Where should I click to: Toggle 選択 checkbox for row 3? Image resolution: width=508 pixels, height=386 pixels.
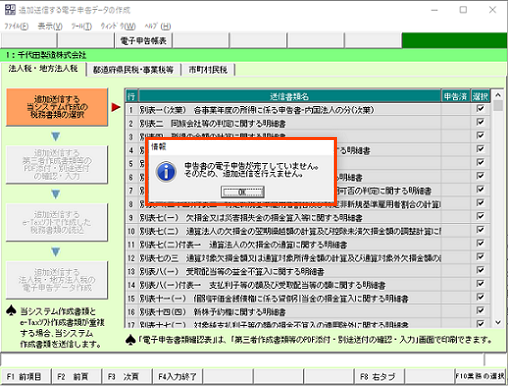480,135
